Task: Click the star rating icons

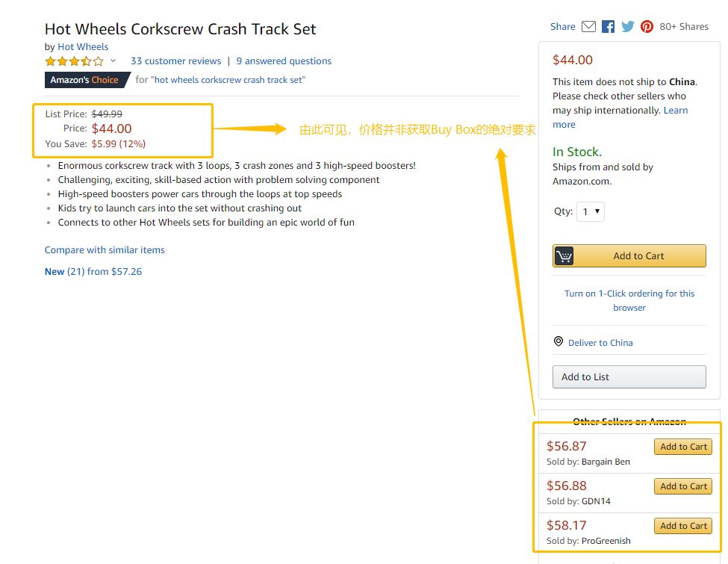Action: pos(74,61)
